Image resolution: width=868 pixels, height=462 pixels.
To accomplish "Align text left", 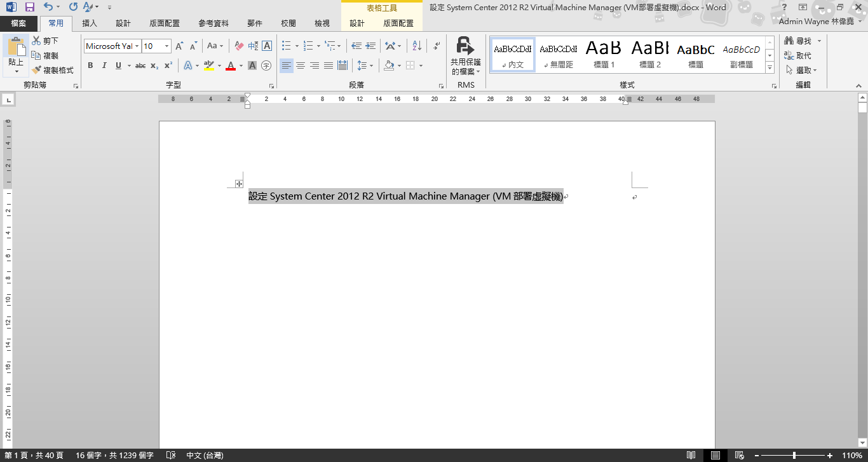I will 287,65.
